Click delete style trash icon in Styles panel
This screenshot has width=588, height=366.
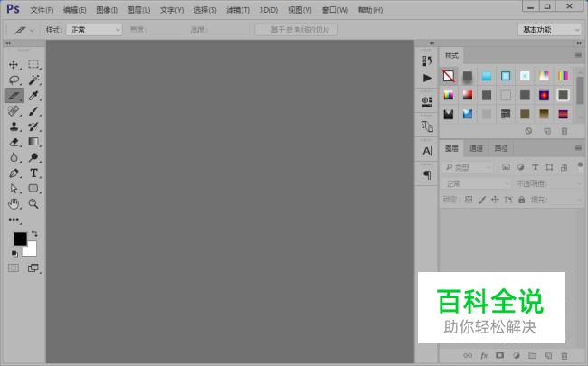pos(564,131)
